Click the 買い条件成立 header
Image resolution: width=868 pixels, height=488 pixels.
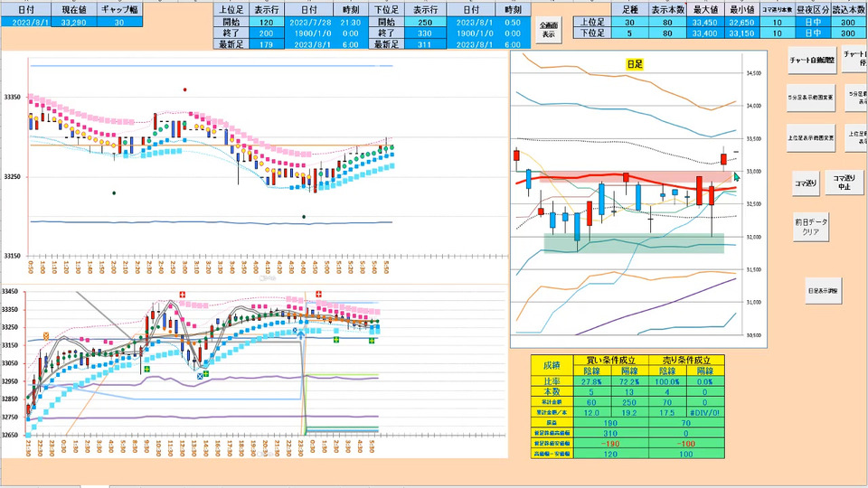point(610,361)
